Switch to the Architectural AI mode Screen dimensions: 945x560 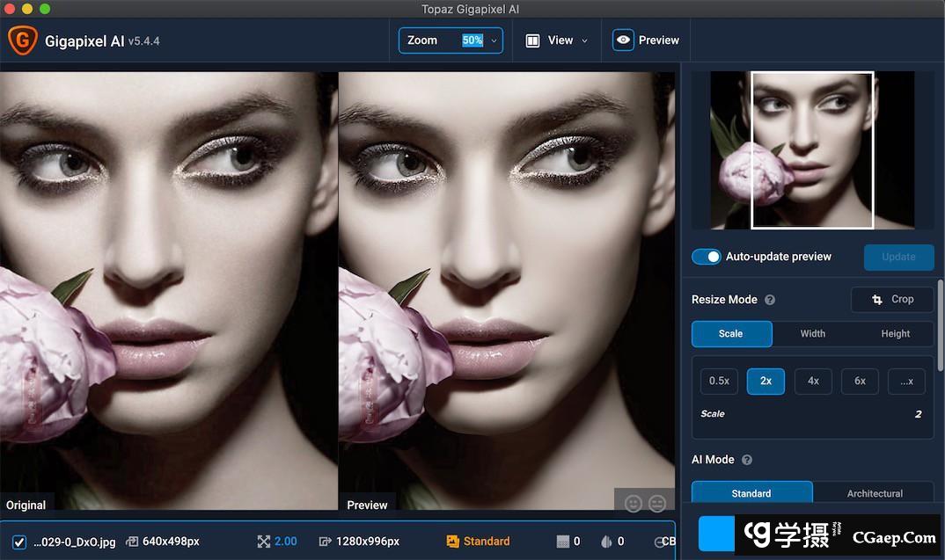(874, 493)
